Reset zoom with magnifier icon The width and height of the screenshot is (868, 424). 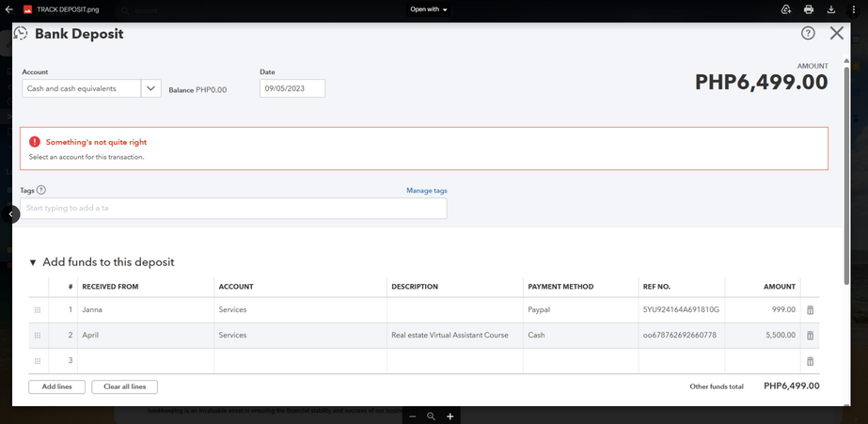tap(432, 416)
